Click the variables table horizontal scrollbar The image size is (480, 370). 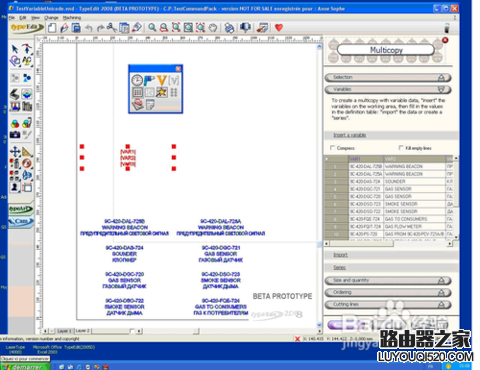pyautogui.click(x=389, y=244)
